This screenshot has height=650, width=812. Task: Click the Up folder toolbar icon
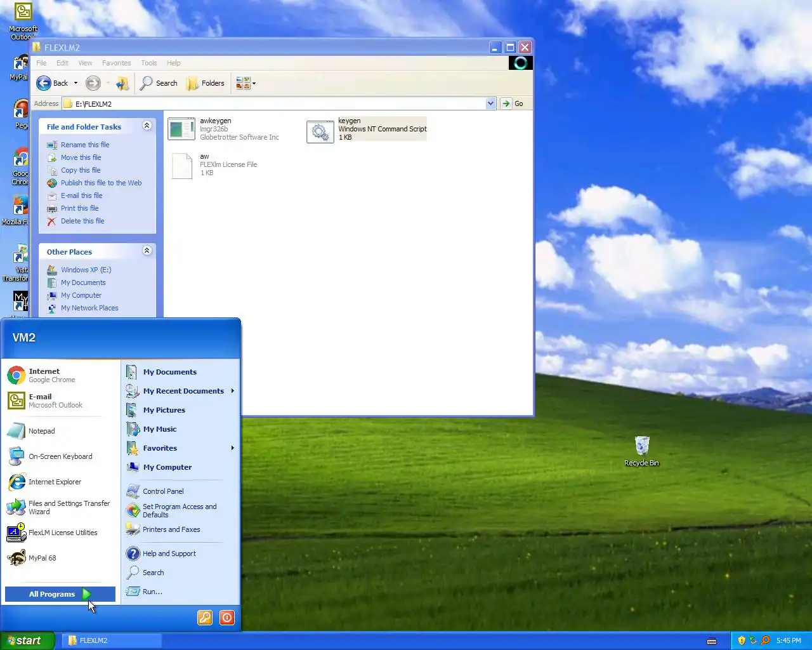pos(122,83)
